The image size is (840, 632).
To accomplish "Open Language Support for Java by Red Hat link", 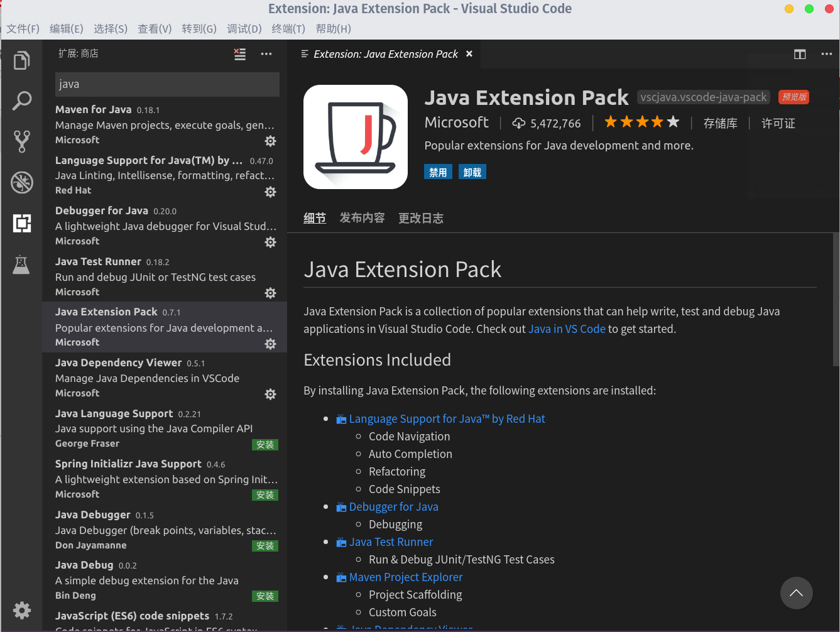I will [447, 419].
